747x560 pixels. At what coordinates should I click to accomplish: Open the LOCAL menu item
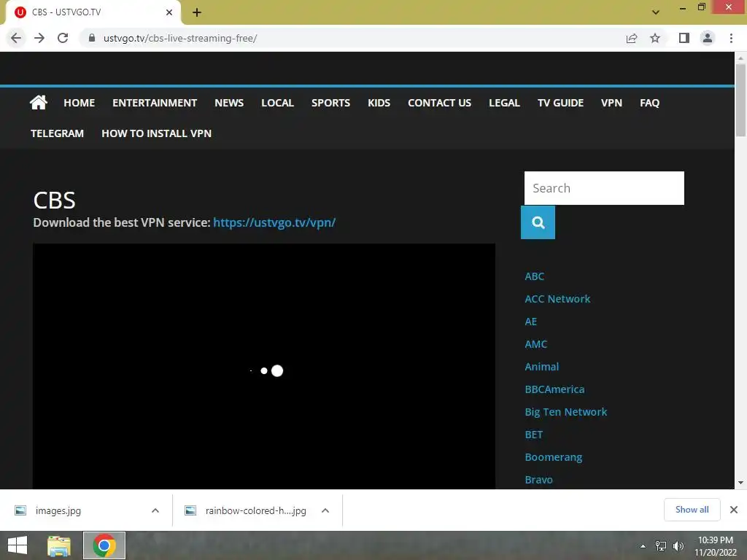(x=277, y=103)
